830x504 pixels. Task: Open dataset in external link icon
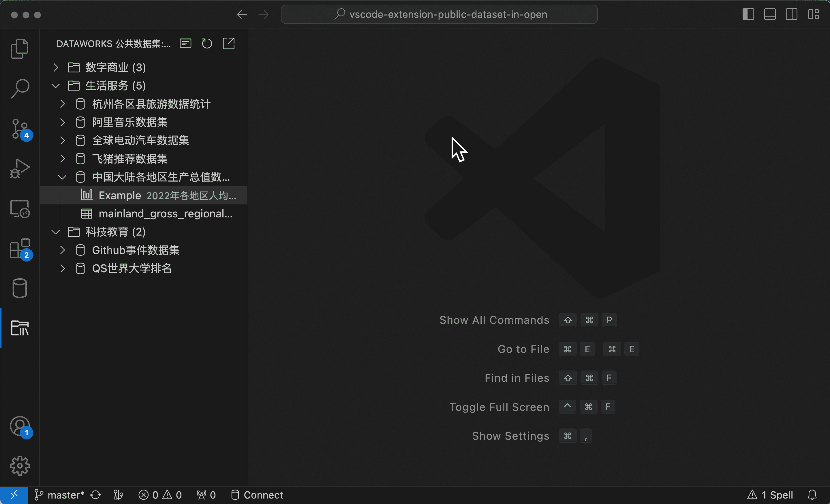tap(228, 44)
